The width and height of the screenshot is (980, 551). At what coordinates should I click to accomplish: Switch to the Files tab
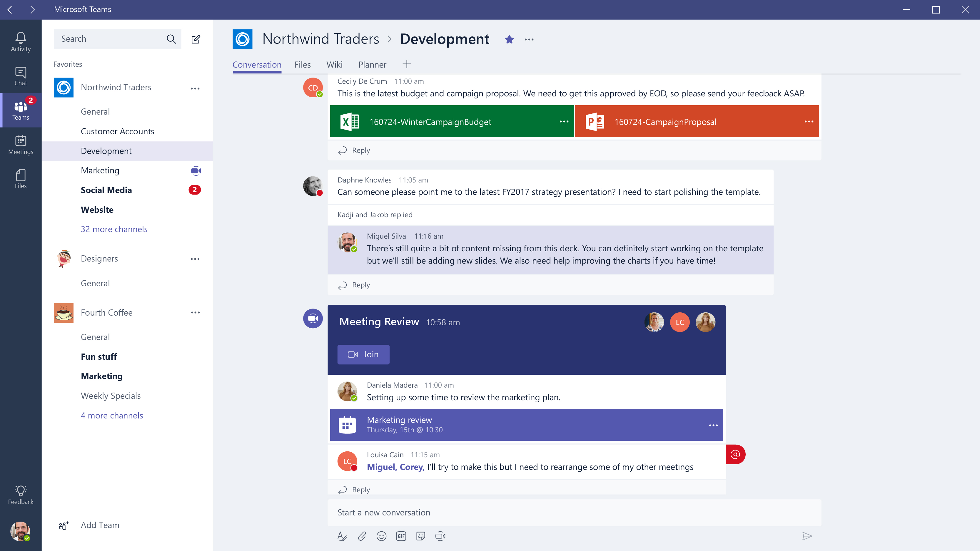pyautogui.click(x=302, y=65)
